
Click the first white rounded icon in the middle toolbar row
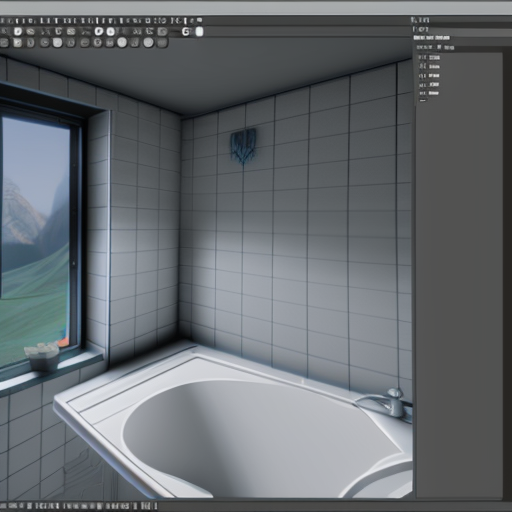coord(18,32)
